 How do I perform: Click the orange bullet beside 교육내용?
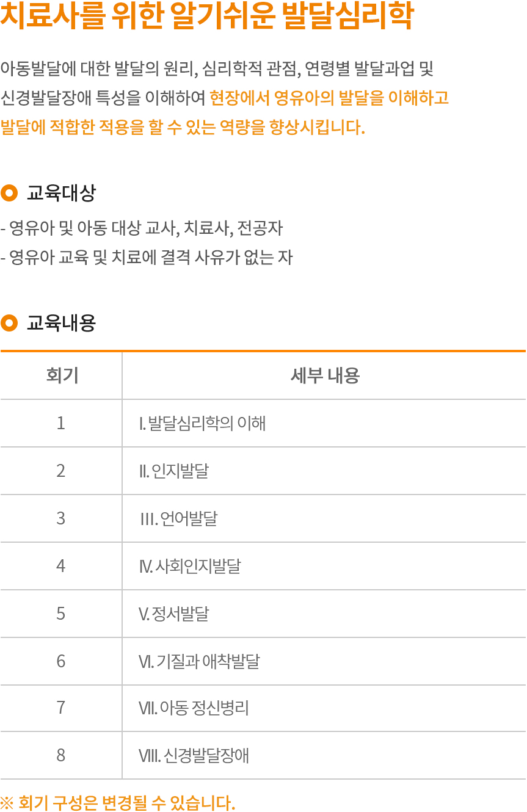tap(9, 322)
